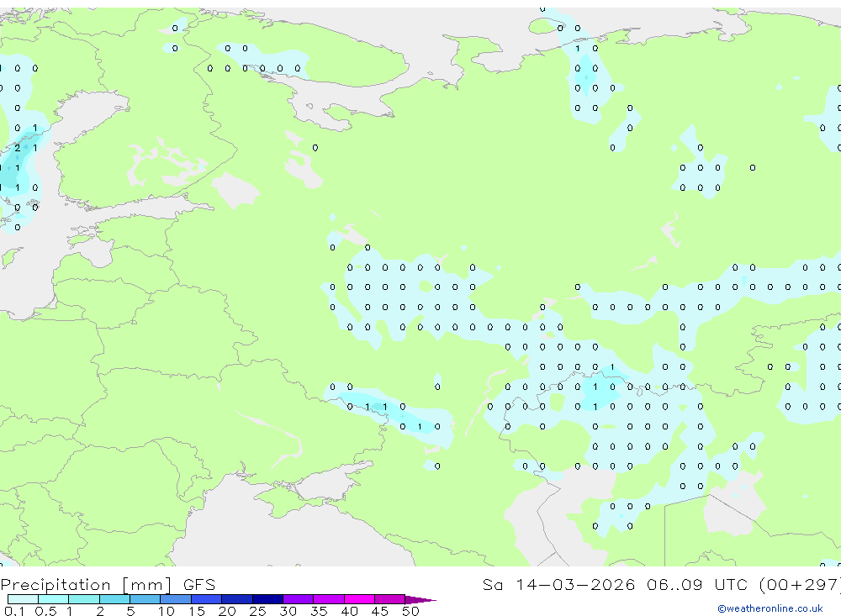The image size is (841, 616).
Task: Click the 20–25 mm dark blue swatch
Action: tap(236, 599)
